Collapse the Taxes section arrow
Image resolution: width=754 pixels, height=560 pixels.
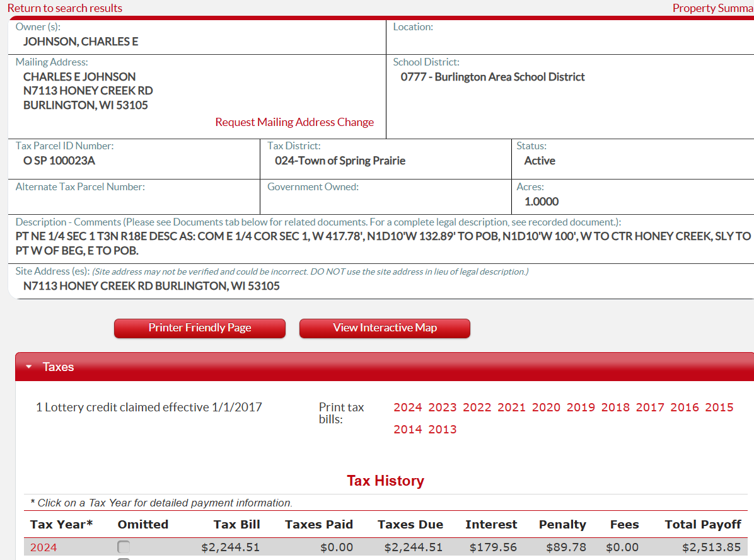tap(29, 367)
